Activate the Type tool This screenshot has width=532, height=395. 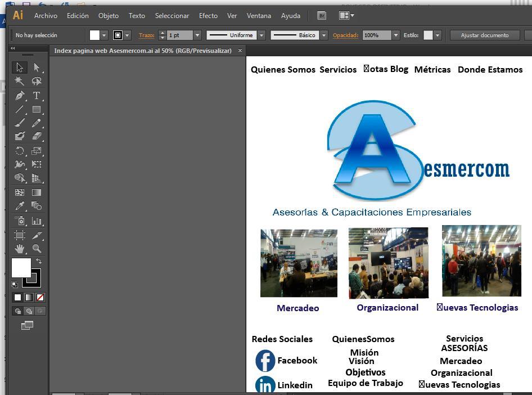click(x=37, y=96)
